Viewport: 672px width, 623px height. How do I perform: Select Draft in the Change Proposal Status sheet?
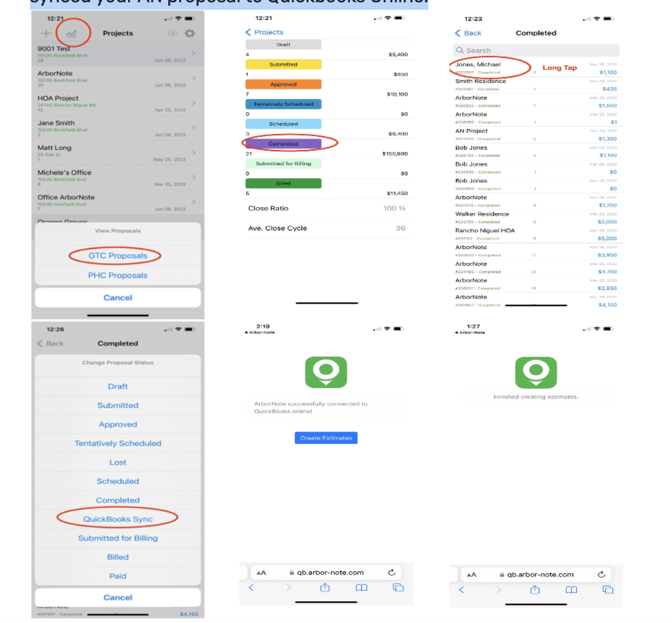(x=118, y=386)
